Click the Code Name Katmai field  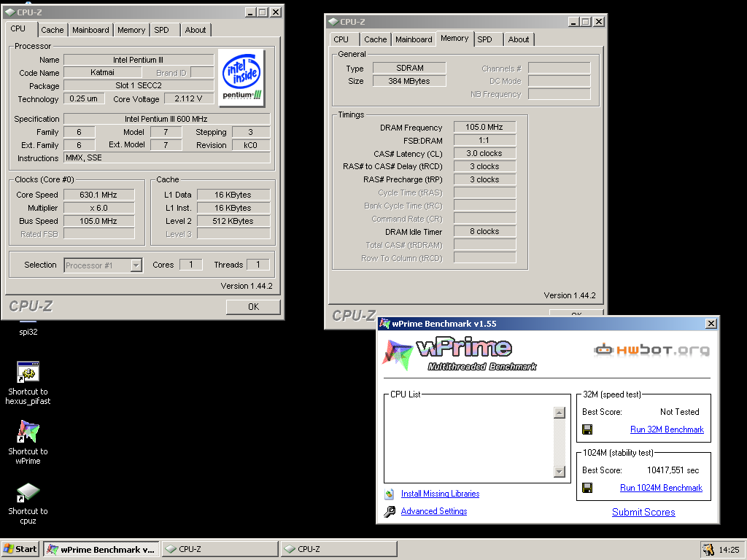point(102,72)
